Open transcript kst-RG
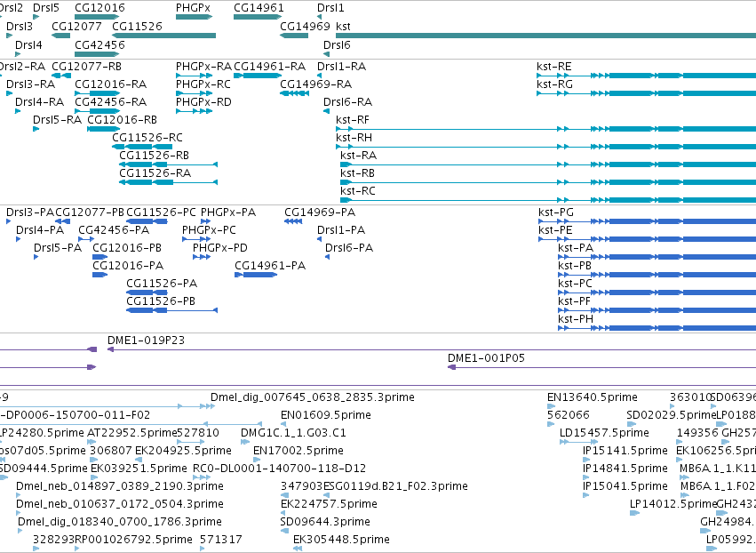 pyautogui.click(x=555, y=84)
